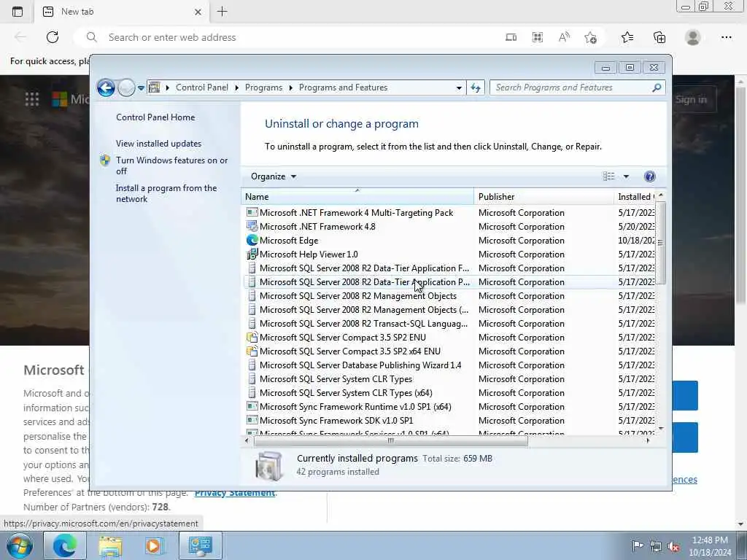This screenshot has width=747, height=560.
Task: Click icon of Sync Framework Runtime v1.0 SP1 (x64)
Action: pyautogui.click(x=252, y=407)
